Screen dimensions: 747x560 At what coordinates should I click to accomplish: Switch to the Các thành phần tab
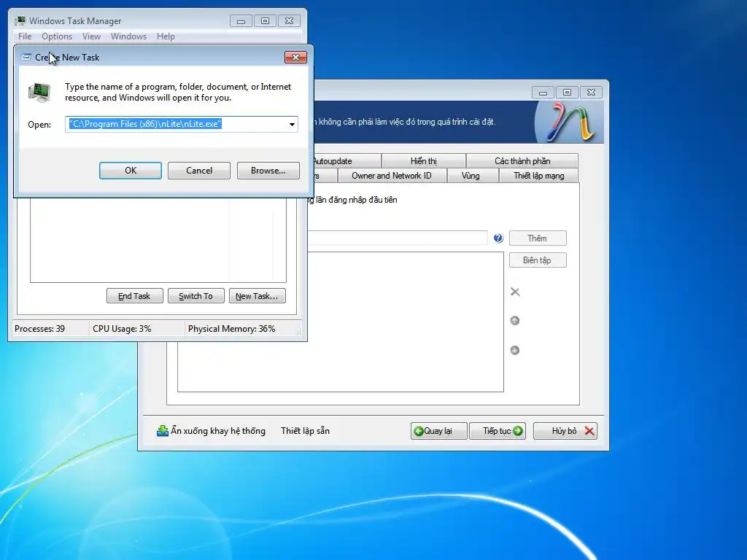[x=522, y=161]
